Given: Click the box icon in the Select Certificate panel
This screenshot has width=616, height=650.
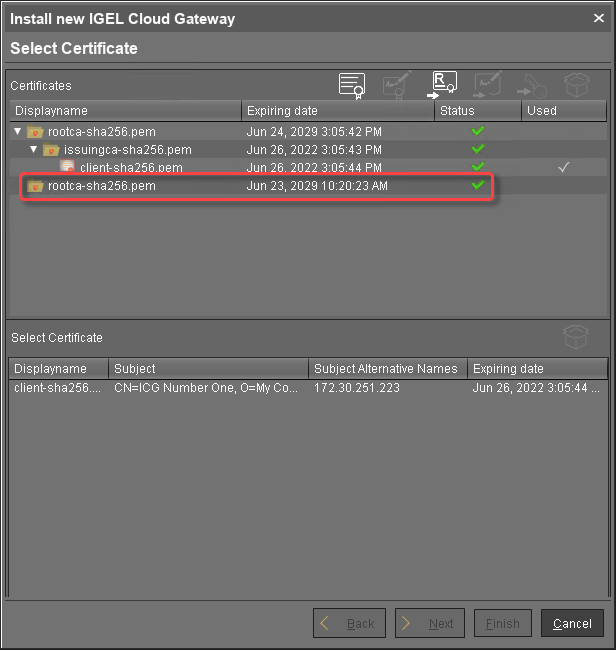Looking at the screenshot, I should tap(577, 337).
